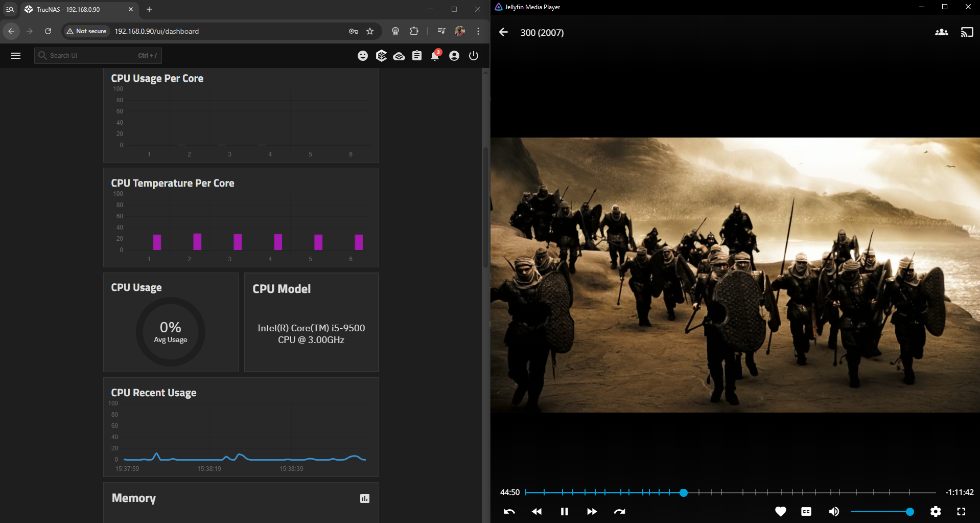980x523 pixels.
Task: Click the CPU Temperature Per Core heading
Action: 173,183
